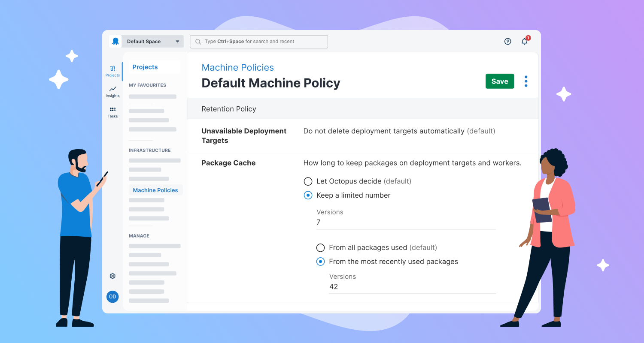Click the search box with Ctrl+Space hint

259,42
